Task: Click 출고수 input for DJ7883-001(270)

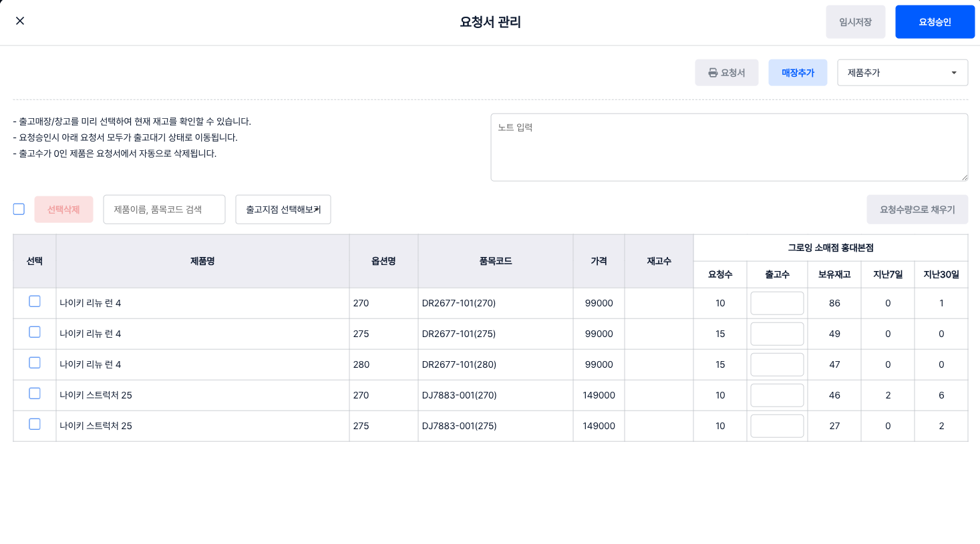Action: pyautogui.click(x=776, y=395)
